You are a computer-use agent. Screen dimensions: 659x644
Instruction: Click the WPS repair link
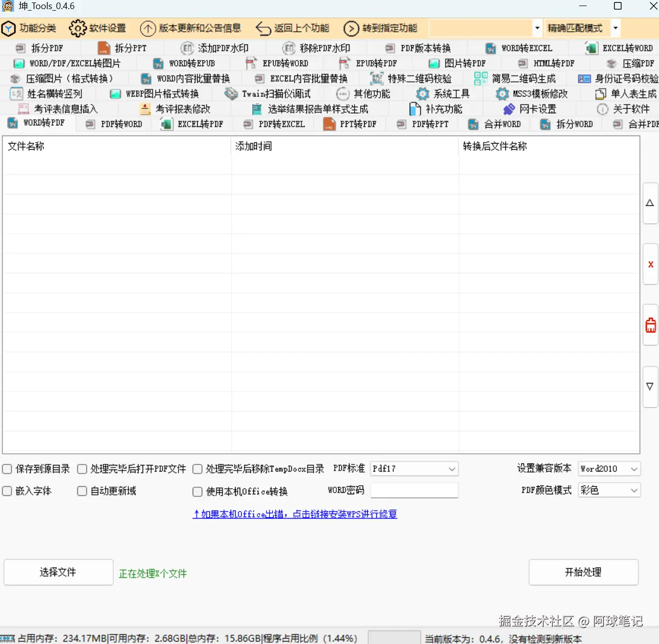click(x=295, y=514)
